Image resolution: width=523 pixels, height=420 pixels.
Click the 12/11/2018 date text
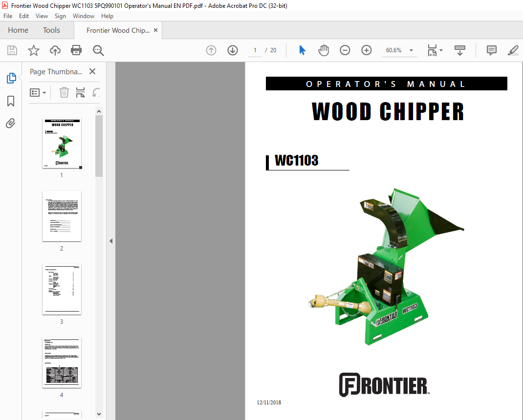point(269,402)
